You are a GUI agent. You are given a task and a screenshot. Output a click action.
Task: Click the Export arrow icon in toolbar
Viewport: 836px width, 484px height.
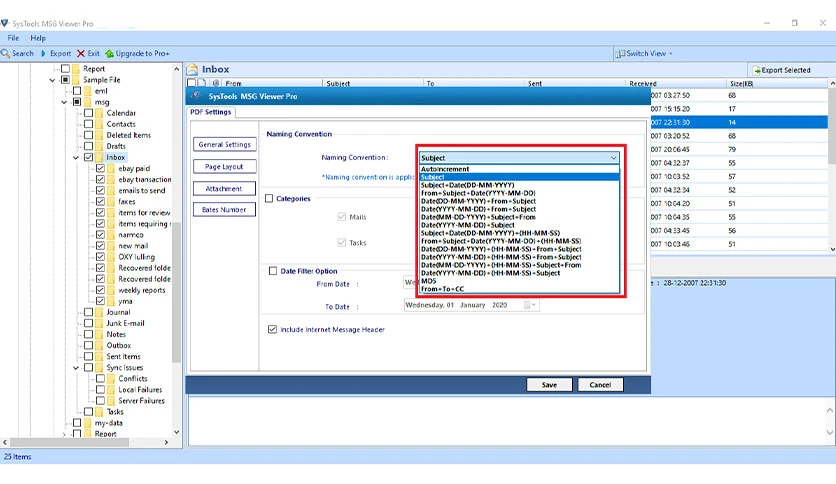coord(43,53)
